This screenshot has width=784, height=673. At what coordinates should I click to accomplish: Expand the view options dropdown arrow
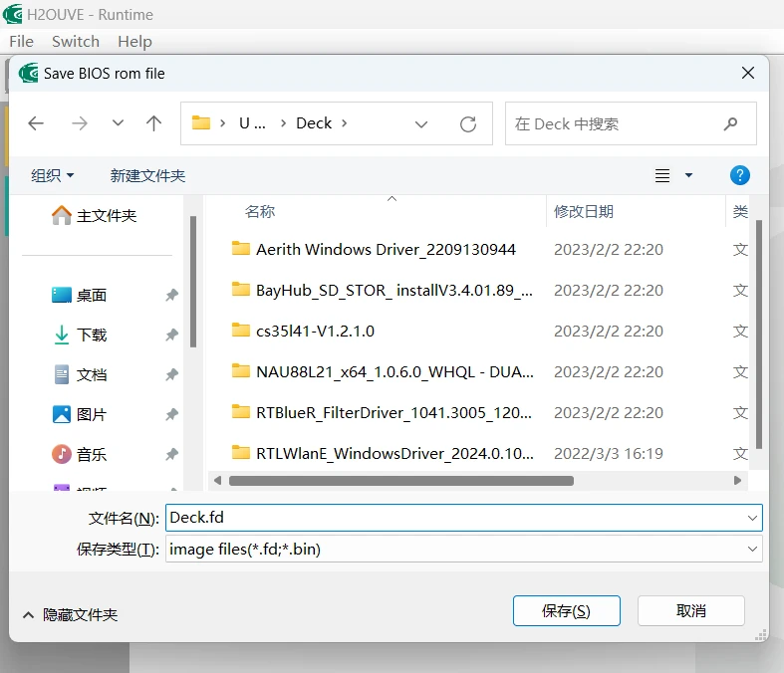[x=688, y=175]
